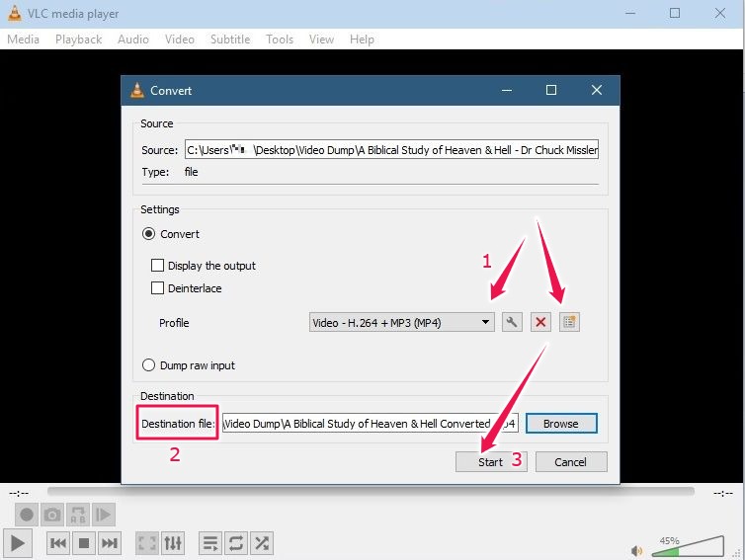Image resolution: width=745 pixels, height=560 pixels.
Task: Click the Play button in VLC controls
Action: (x=18, y=543)
